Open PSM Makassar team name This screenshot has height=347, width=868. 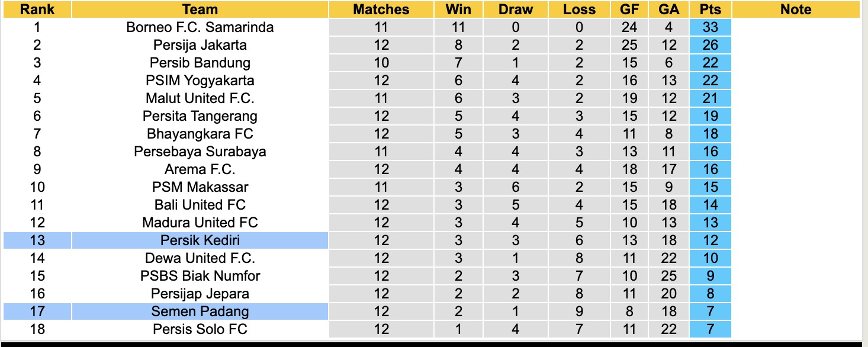[x=200, y=187]
